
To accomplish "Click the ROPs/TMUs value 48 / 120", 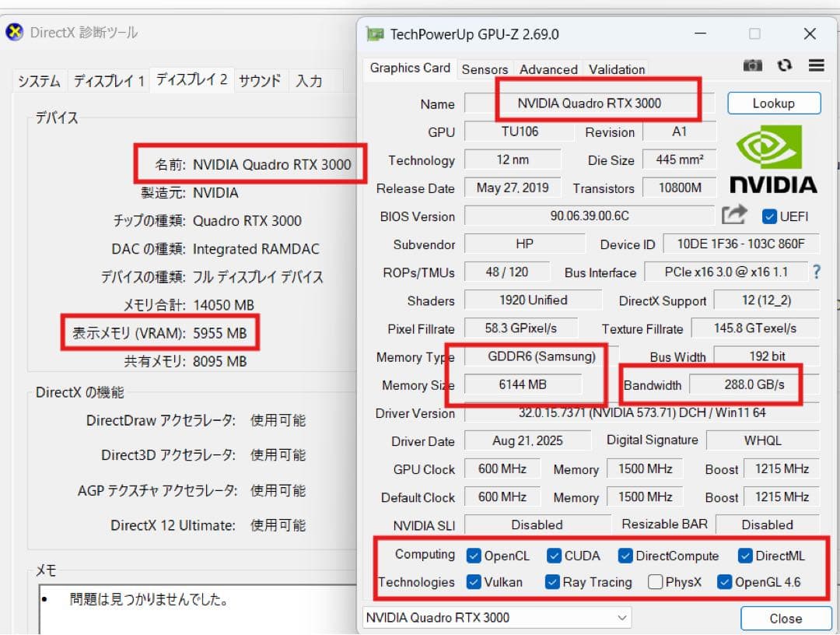I will (x=507, y=272).
